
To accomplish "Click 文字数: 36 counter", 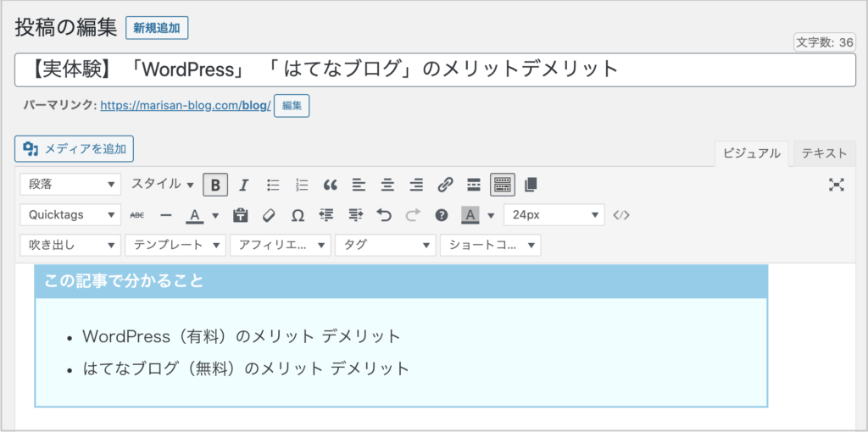I will 824,43.
